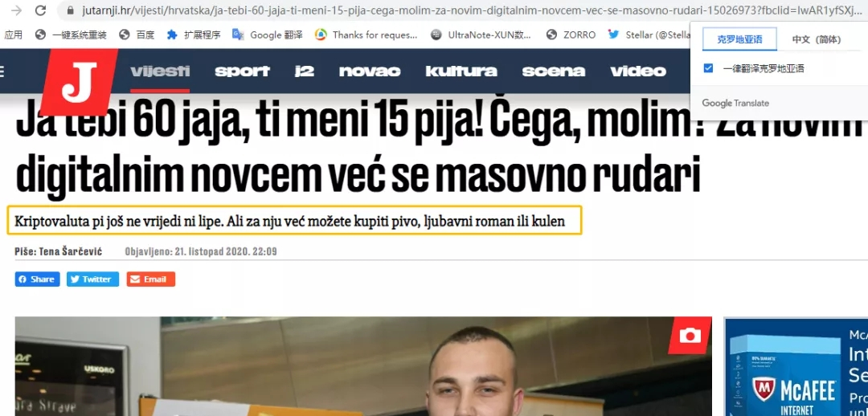Image resolution: width=868 pixels, height=416 pixels.
Task: Click the browser forward arrow
Action: point(17,10)
